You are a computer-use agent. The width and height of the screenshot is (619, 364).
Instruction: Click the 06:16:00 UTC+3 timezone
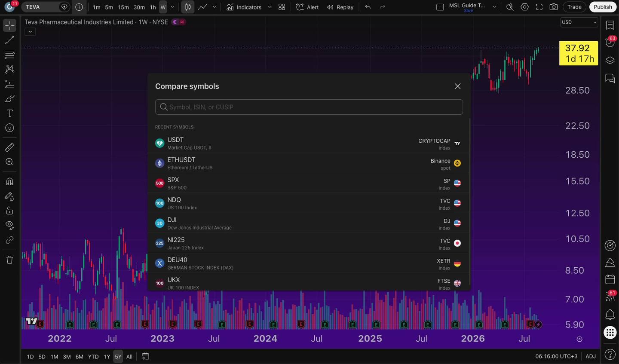556,356
